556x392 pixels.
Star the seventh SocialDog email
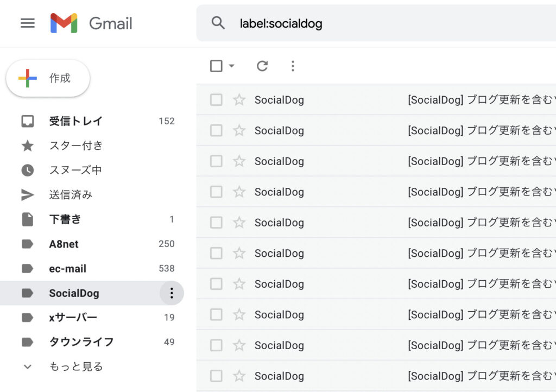(239, 283)
